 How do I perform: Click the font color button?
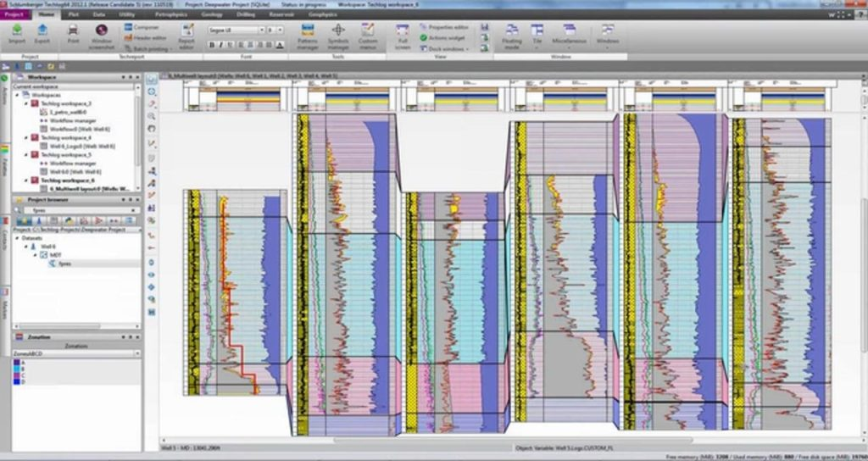tap(280, 45)
